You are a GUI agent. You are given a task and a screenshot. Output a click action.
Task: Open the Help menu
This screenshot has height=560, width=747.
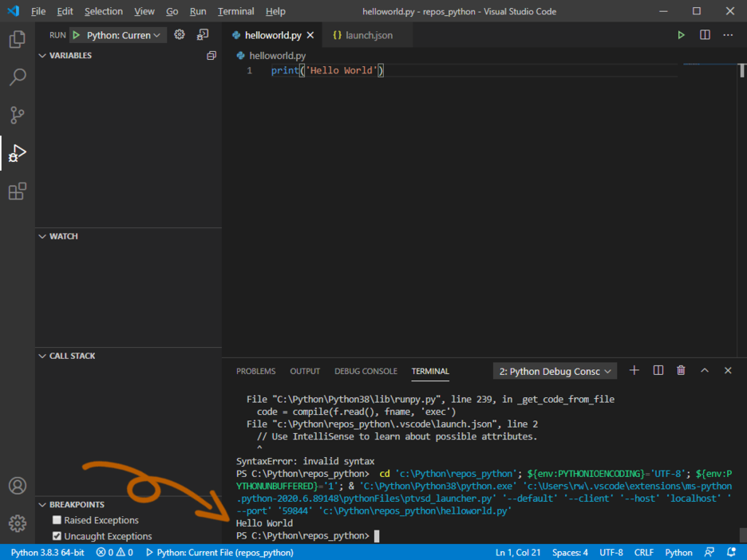(x=275, y=11)
